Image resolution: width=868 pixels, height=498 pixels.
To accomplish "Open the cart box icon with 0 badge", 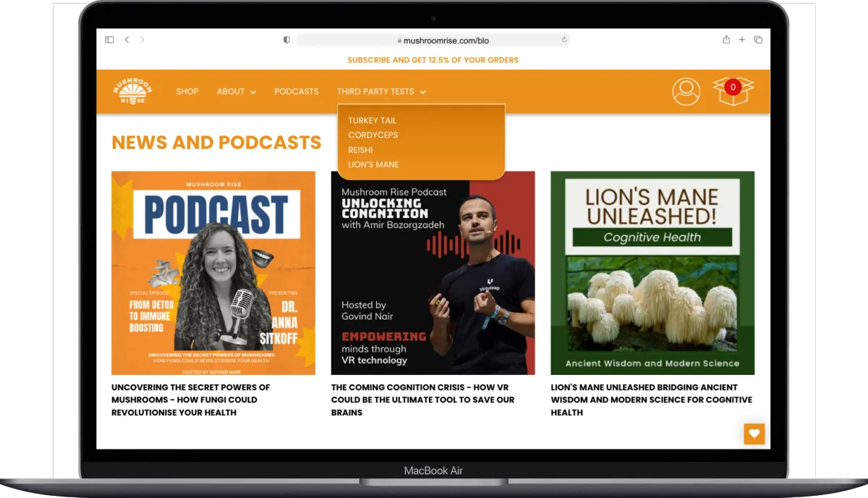I will coord(733,91).
